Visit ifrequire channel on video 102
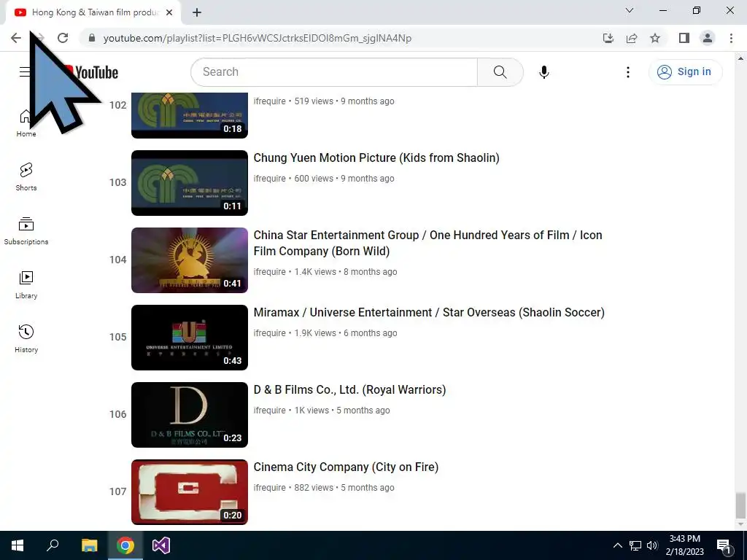Viewport: 747px width, 560px height. coord(270,101)
